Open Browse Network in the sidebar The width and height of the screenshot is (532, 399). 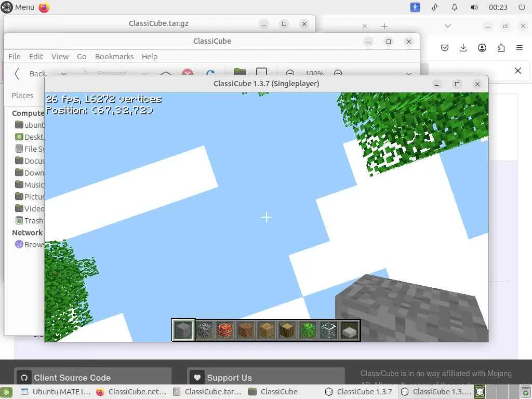(30, 245)
